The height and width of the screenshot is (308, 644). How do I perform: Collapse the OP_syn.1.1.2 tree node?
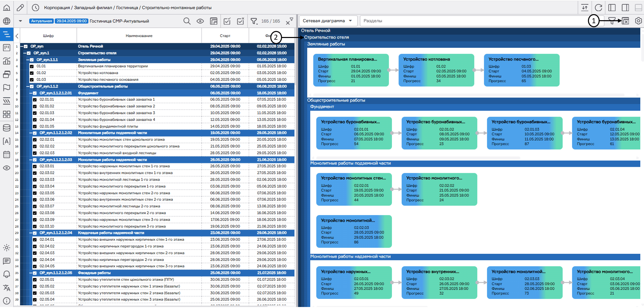(x=28, y=86)
